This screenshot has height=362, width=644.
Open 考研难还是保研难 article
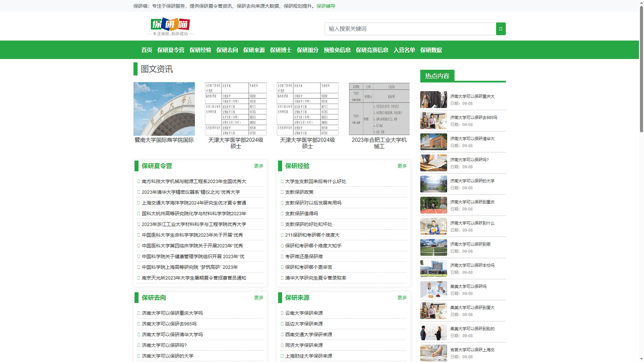coord(304,257)
